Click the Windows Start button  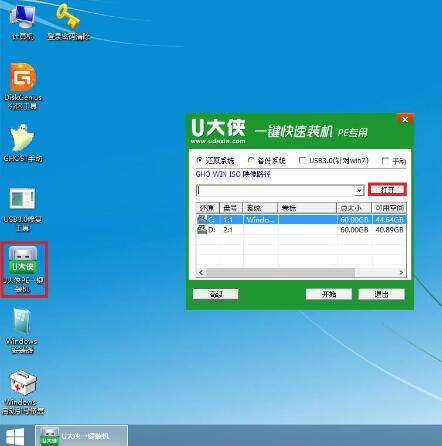(15, 436)
